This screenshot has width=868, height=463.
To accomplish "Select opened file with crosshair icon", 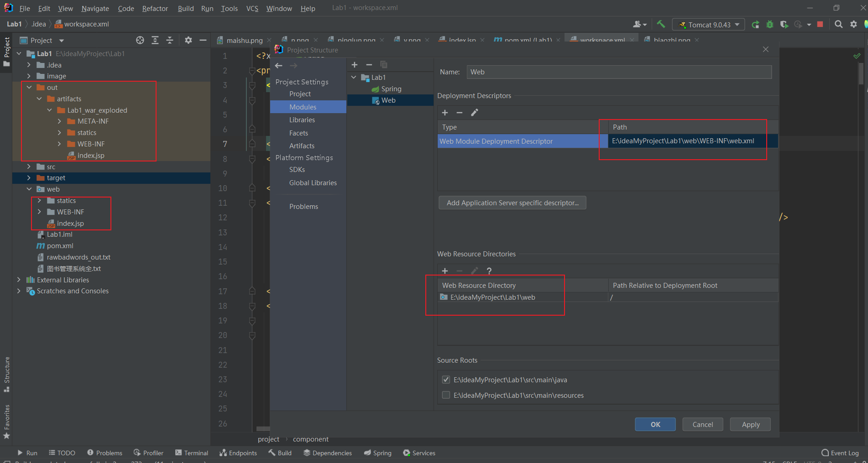I will click(x=140, y=40).
